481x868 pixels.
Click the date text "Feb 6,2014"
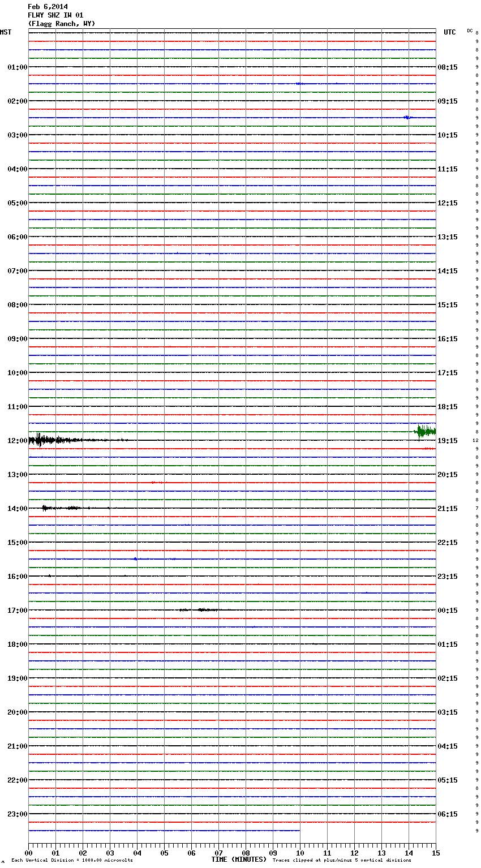tap(48, 7)
